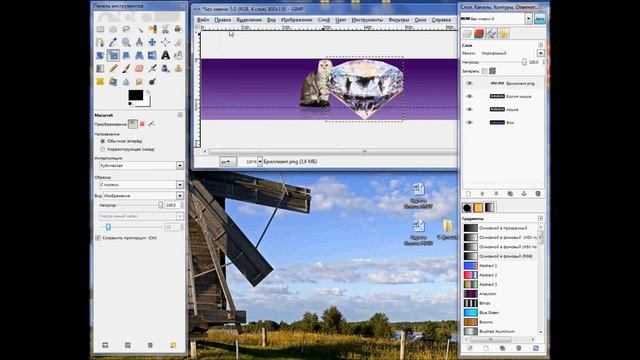The width and height of the screenshot is (640, 360).
Task: Open the Правка menu
Action: pos(222,20)
